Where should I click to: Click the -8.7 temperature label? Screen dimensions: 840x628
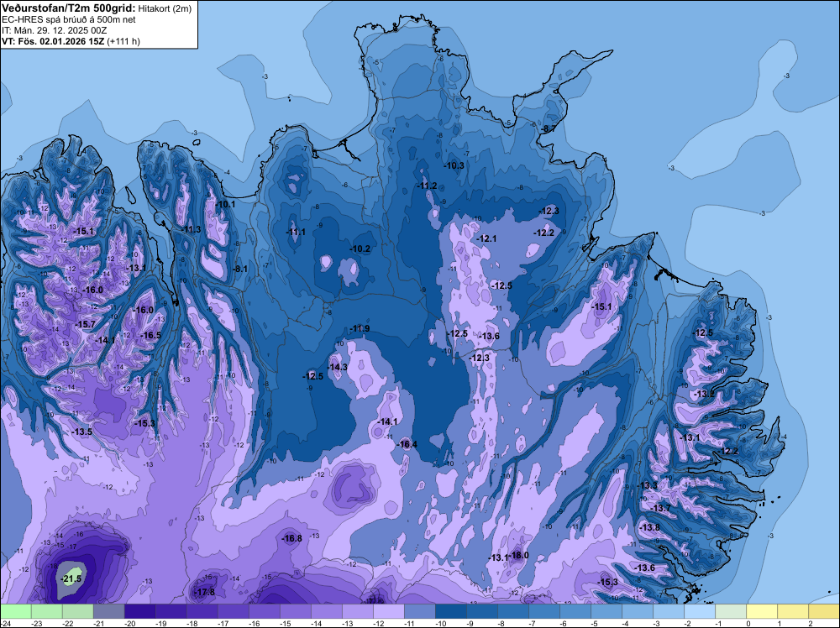pyautogui.click(x=549, y=129)
